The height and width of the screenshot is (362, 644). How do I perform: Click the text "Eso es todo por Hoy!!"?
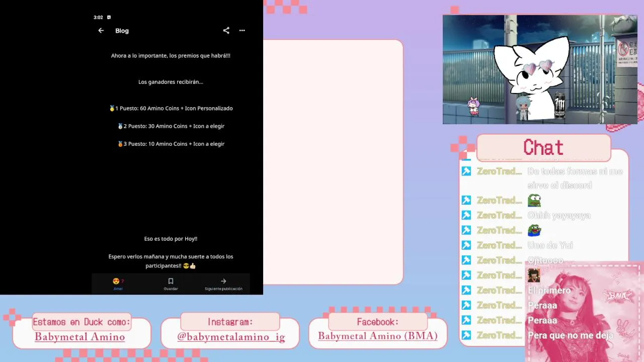coord(171,239)
